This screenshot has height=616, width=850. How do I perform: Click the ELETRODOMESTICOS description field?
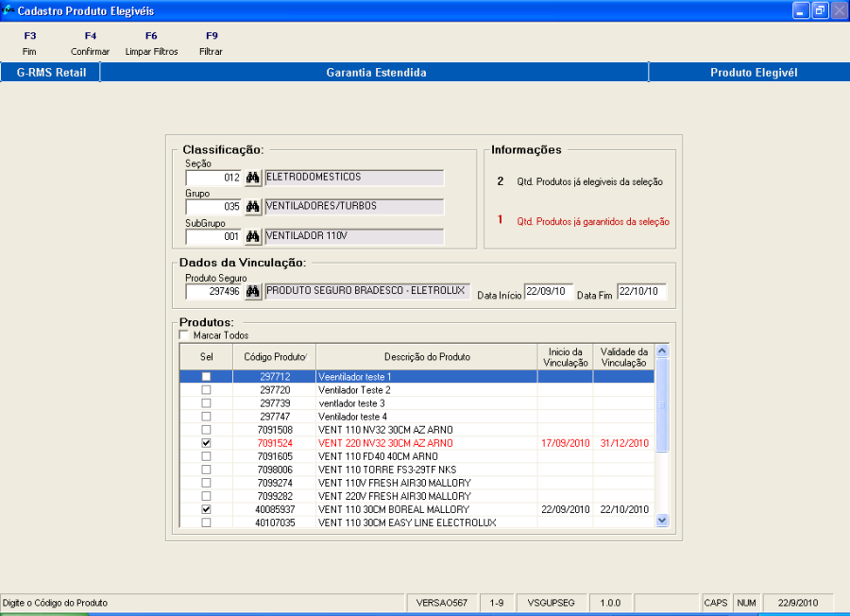click(354, 178)
